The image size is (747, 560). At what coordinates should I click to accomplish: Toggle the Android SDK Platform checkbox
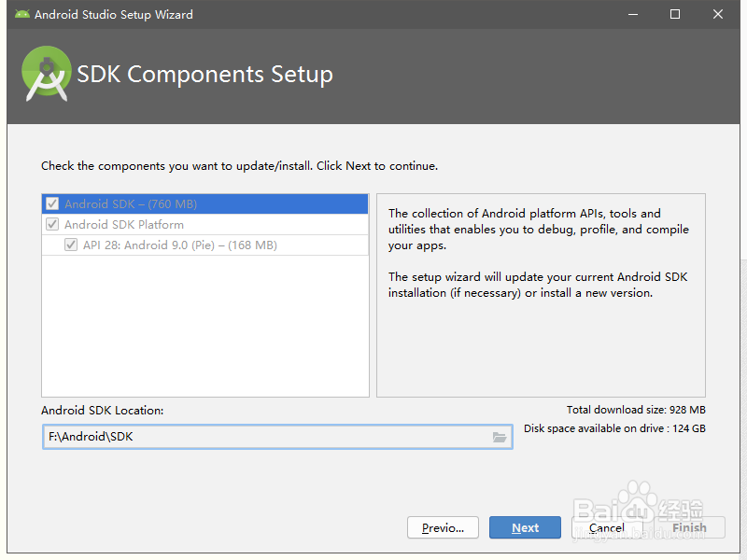click(52, 225)
